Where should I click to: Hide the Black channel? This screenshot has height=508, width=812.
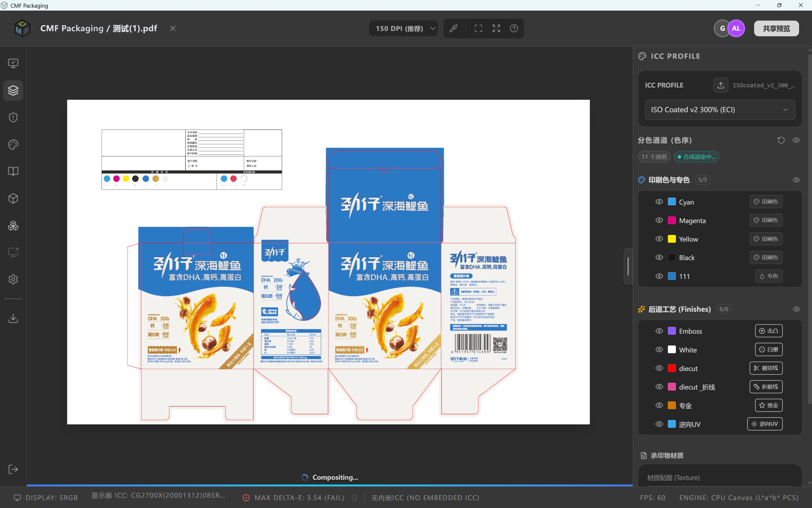[x=659, y=257]
